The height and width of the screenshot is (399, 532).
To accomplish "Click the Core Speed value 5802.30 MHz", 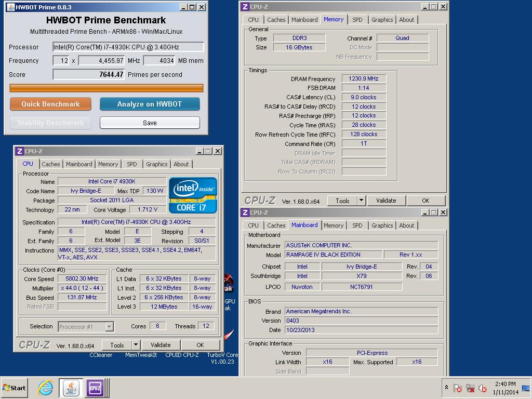I will tap(82, 278).
